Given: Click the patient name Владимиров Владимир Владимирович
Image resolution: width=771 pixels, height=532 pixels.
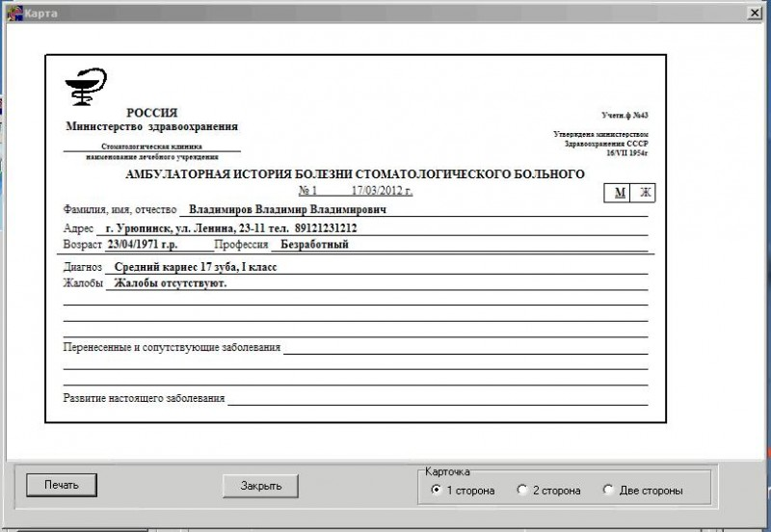Looking at the screenshot, I should (x=287, y=209).
